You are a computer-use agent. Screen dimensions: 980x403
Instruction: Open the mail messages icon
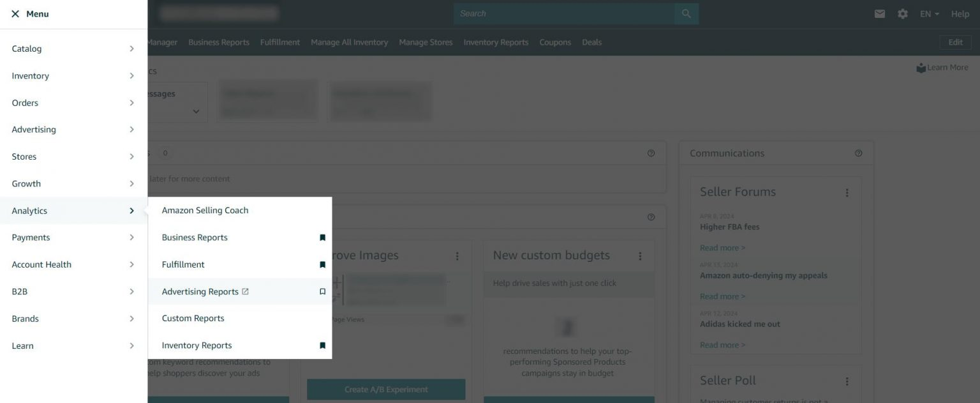[x=880, y=13]
